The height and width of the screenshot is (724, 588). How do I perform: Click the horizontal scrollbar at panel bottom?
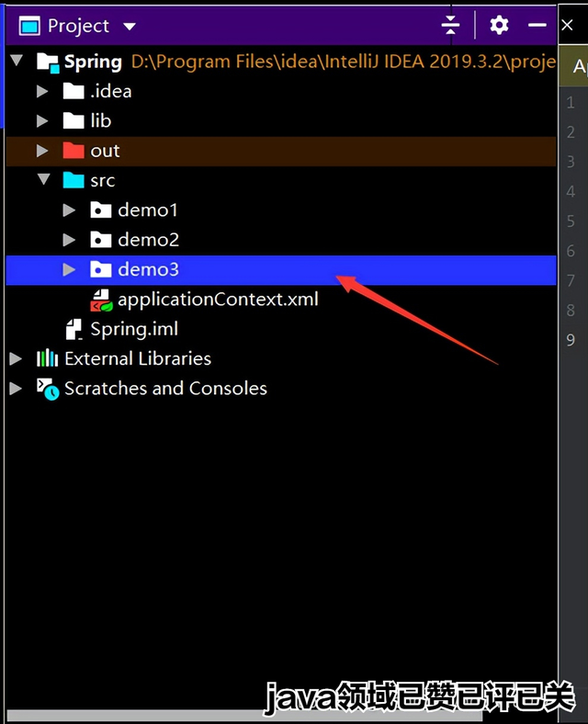(x=244, y=716)
